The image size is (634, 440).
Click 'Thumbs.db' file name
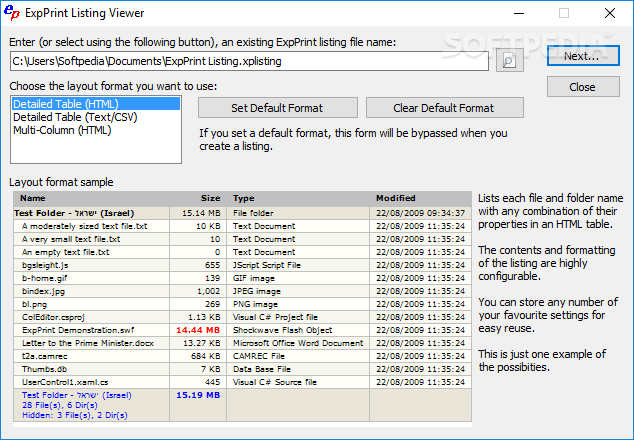click(44, 369)
